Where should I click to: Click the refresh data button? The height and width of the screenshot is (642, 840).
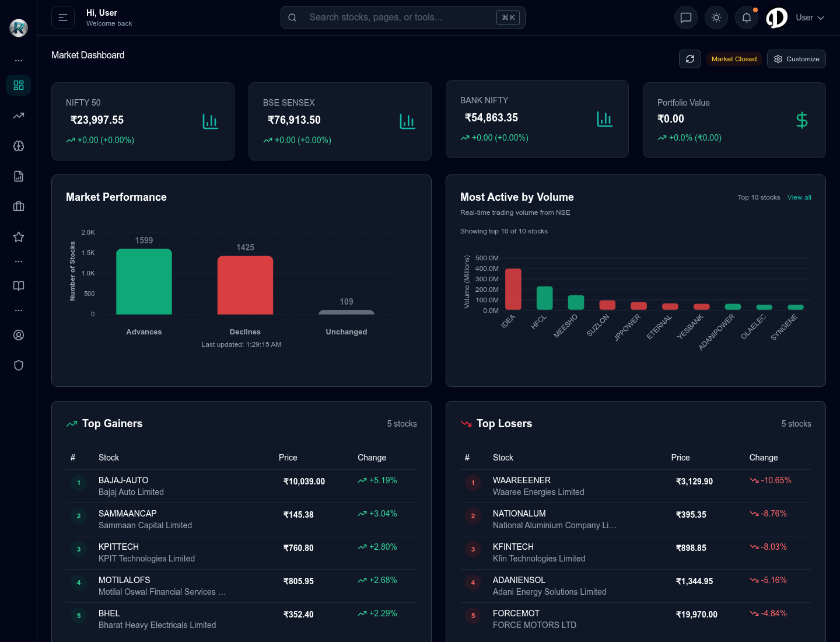click(x=690, y=59)
